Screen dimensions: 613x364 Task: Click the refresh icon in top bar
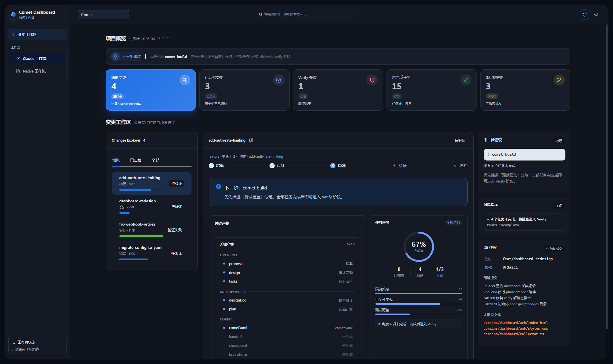[584, 15]
